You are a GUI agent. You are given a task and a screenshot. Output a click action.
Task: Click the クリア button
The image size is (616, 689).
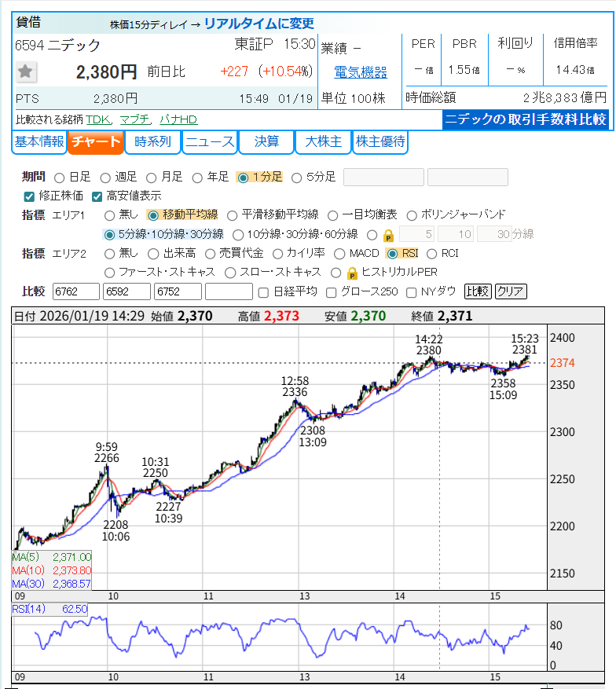coord(511,291)
